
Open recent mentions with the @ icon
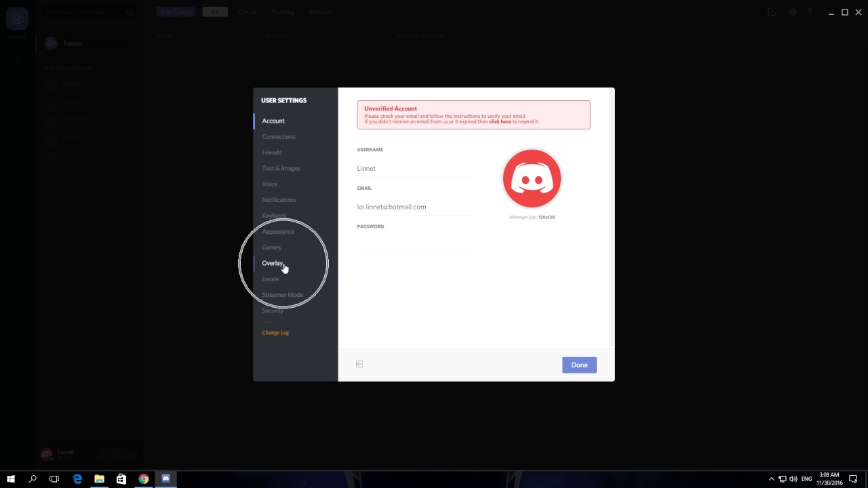(792, 12)
